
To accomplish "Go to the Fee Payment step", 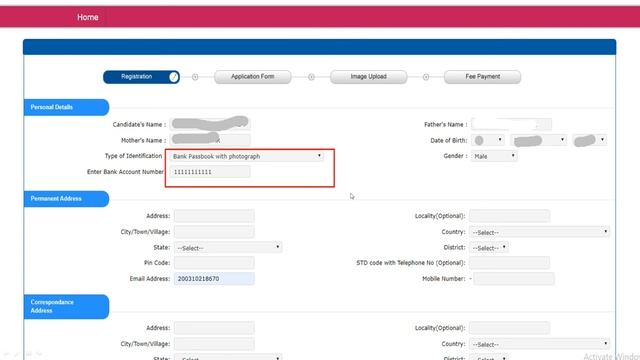I will (x=482, y=77).
